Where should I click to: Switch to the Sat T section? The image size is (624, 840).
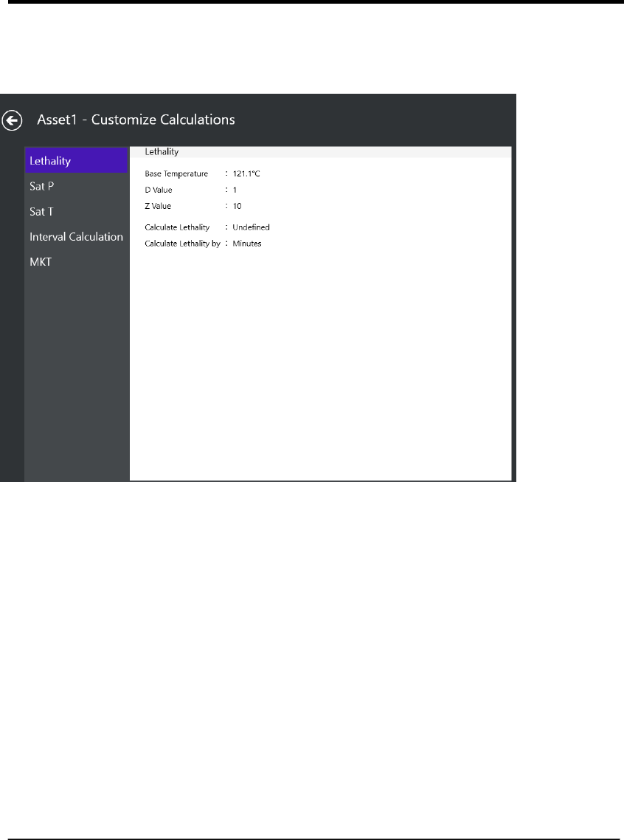[76, 211]
